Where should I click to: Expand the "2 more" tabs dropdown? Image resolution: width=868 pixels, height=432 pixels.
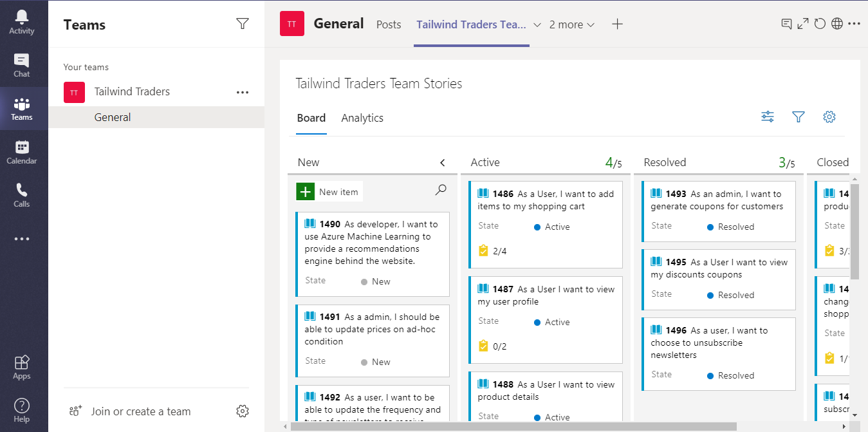coord(572,24)
